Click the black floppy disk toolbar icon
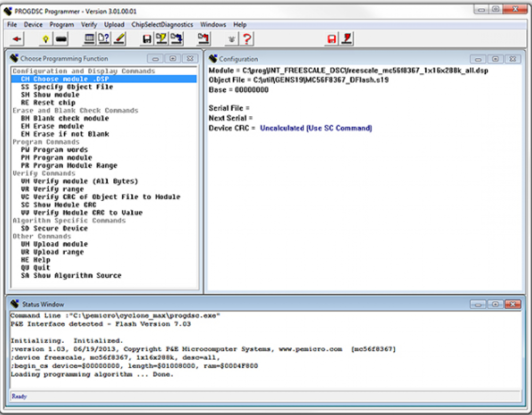532x415 pixels. coord(147,39)
